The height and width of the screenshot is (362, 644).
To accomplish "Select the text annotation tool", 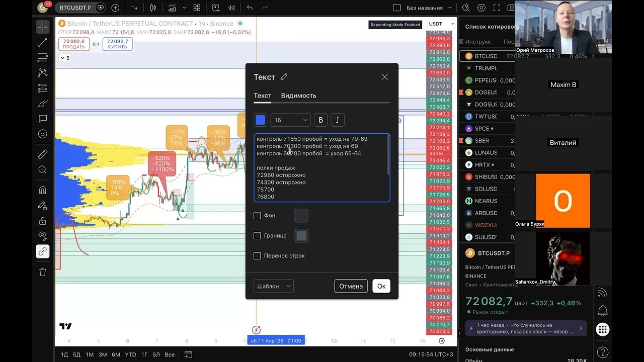I will pos(43,119).
